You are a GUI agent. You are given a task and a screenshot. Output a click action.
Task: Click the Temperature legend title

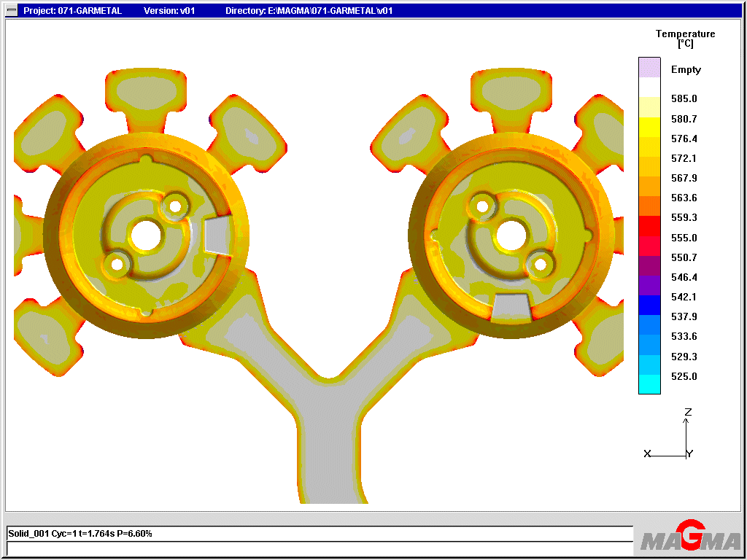[685, 39]
